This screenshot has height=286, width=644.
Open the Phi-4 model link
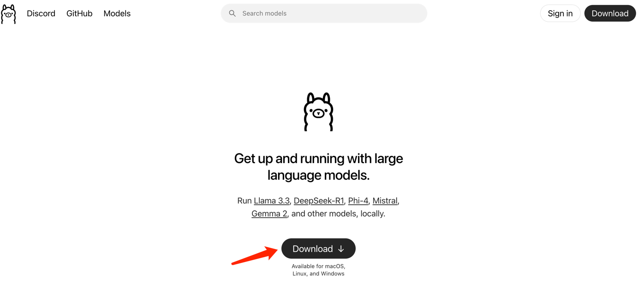pyautogui.click(x=358, y=201)
